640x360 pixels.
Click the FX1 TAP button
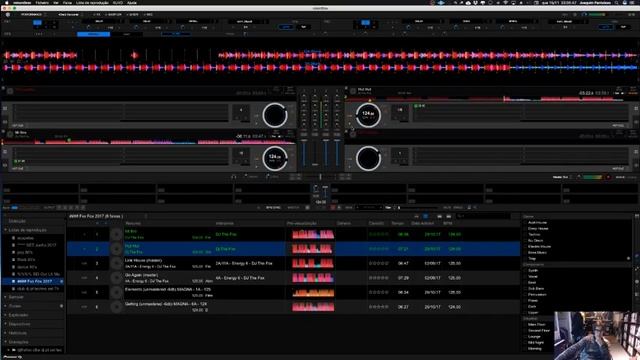tap(304, 27)
